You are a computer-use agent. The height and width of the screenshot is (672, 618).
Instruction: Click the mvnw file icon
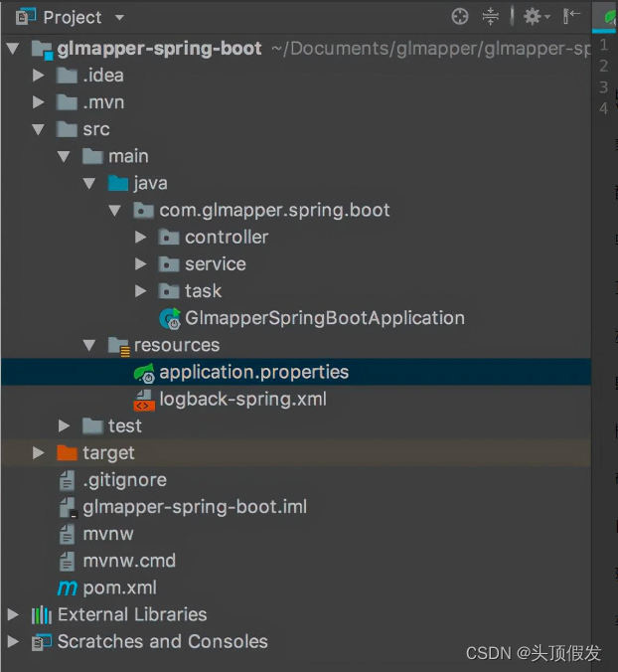point(67,535)
